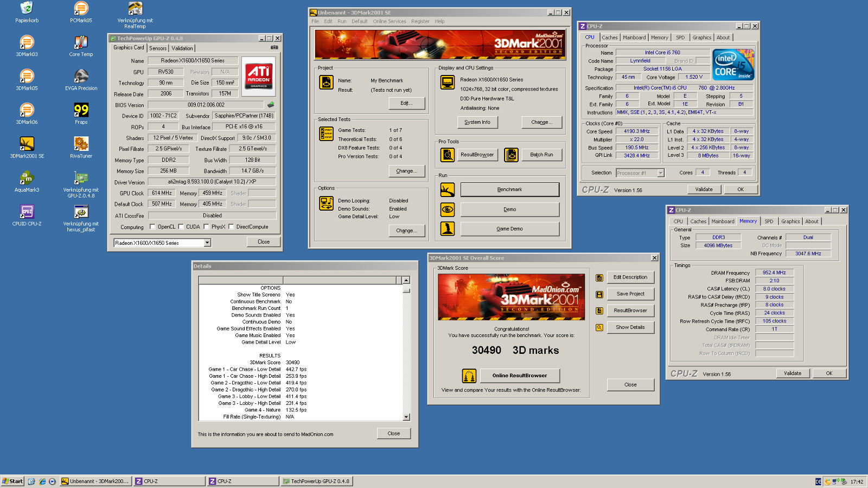Click the ResultBrowser icon in Pro Tools
This screenshot has width=868, height=488.
448,155
